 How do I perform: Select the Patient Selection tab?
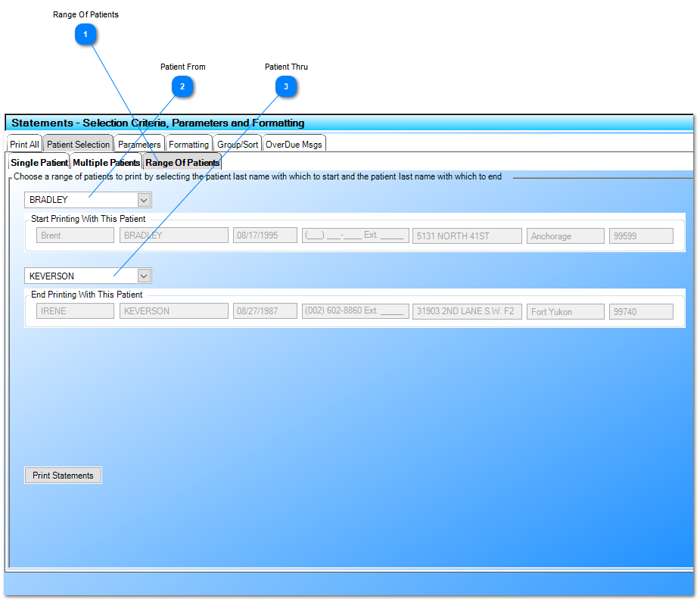78,144
